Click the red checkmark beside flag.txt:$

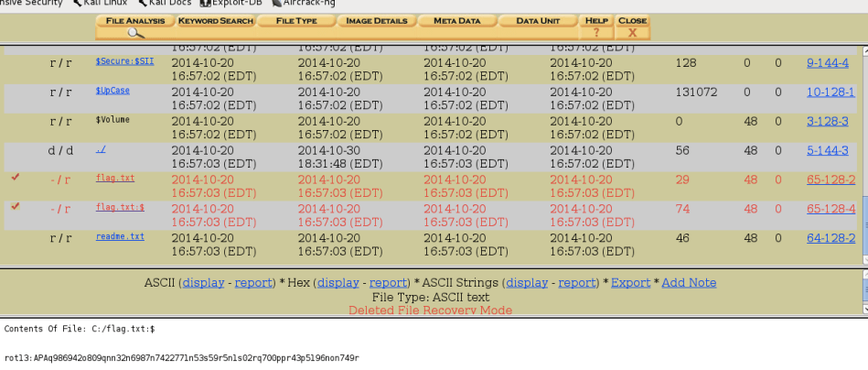pyautogui.click(x=15, y=206)
